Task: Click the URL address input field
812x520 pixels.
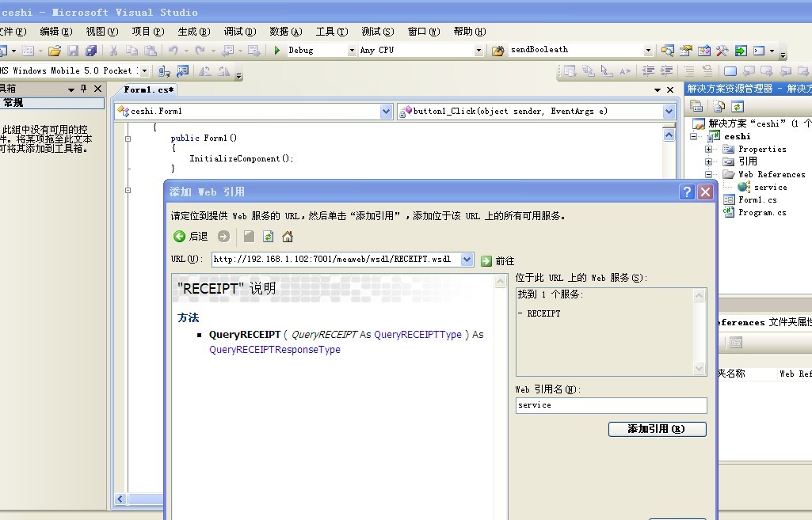Action: coord(336,260)
